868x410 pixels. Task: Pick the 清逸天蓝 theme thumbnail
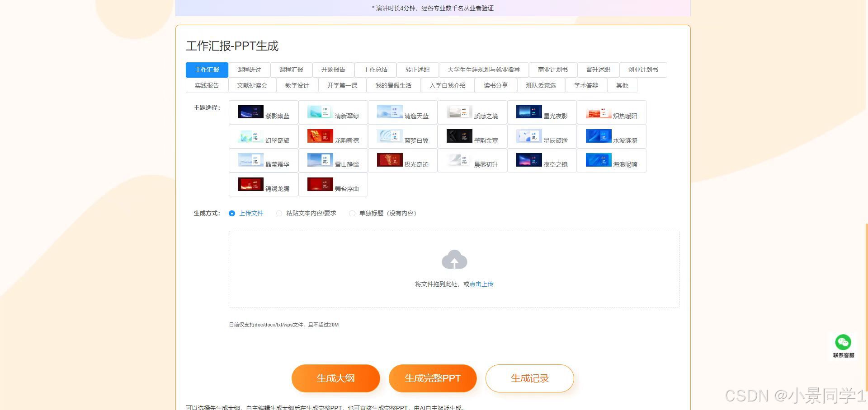(x=390, y=112)
